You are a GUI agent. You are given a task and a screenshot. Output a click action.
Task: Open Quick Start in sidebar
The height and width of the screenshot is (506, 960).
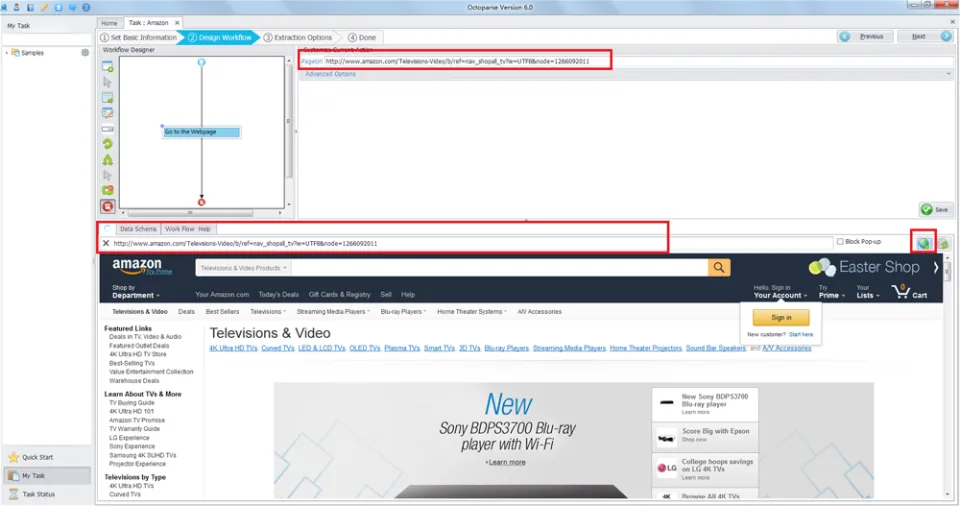tap(38, 458)
